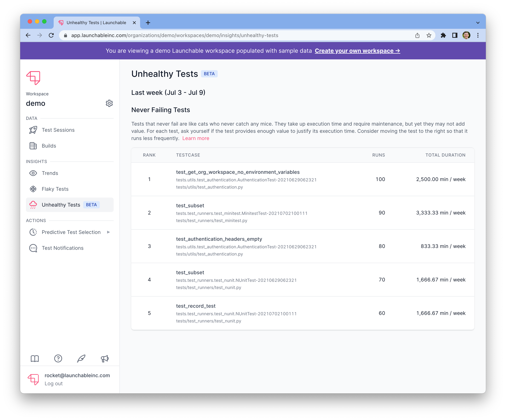
Task: Click rocket@launchableinc.com email
Action: click(77, 375)
